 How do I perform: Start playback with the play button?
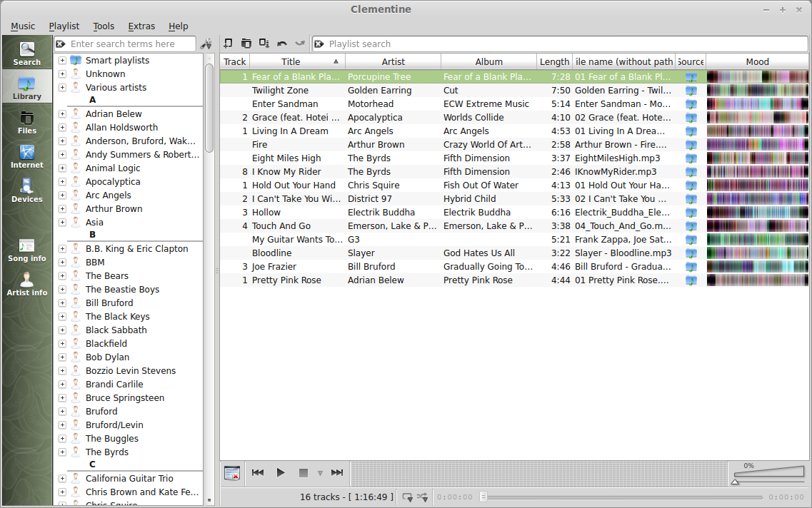(281, 472)
